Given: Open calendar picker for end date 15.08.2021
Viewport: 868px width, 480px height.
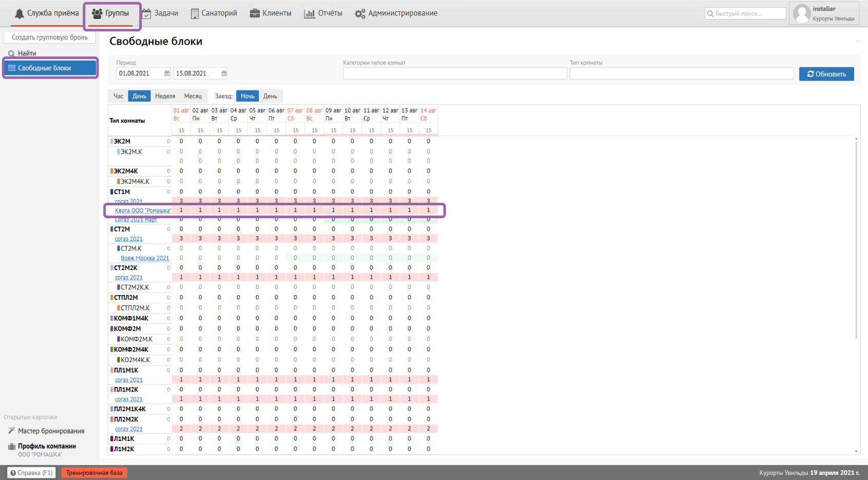Looking at the screenshot, I should [x=224, y=73].
